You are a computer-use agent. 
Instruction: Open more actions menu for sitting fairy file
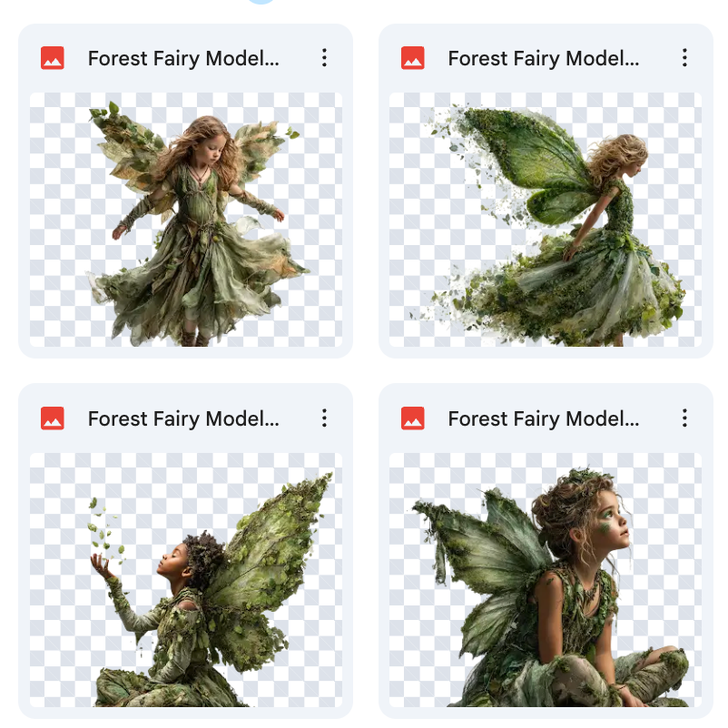coord(684,418)
